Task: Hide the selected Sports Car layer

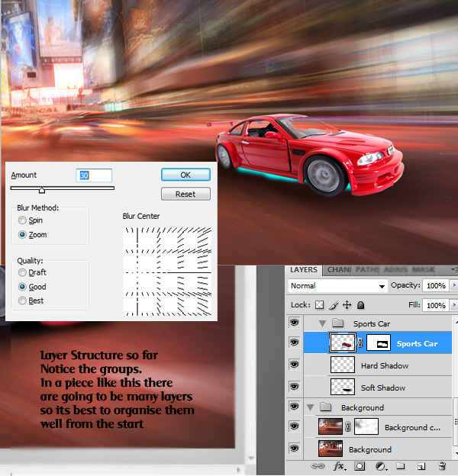Action: 294,342
